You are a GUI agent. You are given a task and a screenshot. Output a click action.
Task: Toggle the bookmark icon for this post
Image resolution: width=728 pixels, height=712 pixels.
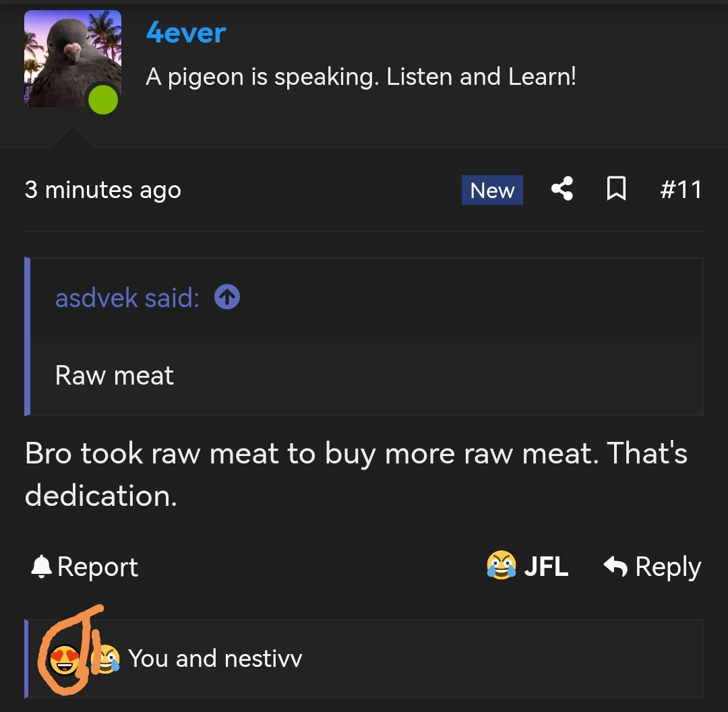(616, 189)
